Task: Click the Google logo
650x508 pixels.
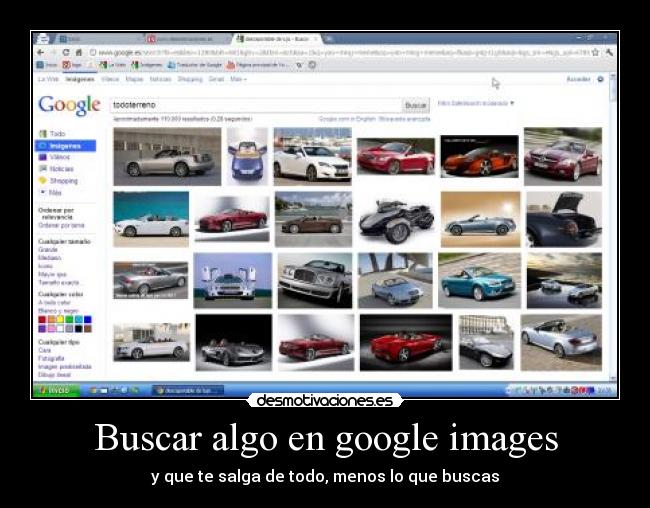Action: coord(69,105)
